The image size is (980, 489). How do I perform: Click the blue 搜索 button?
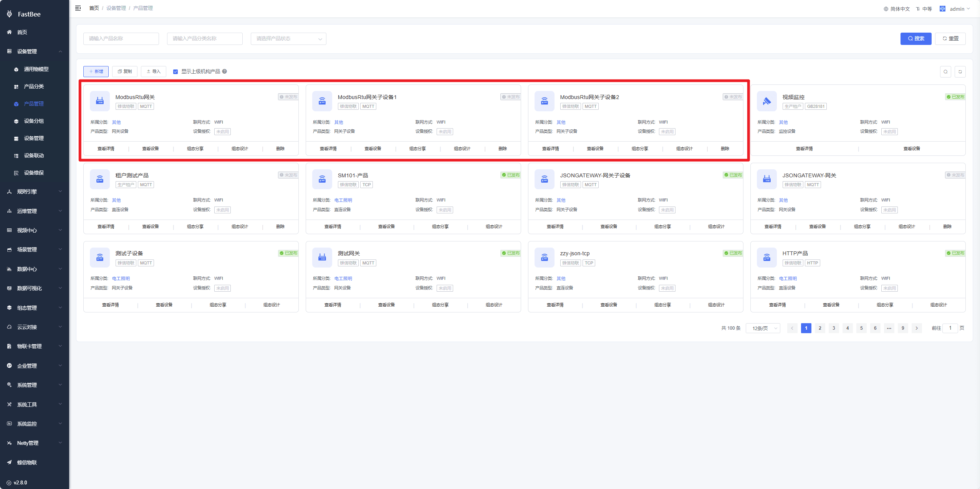915,39
